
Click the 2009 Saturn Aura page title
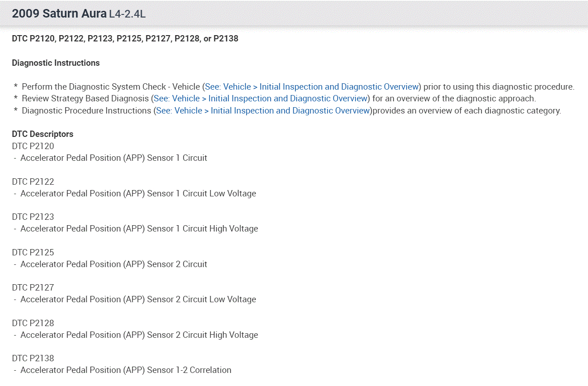click(x=59, y=14)
